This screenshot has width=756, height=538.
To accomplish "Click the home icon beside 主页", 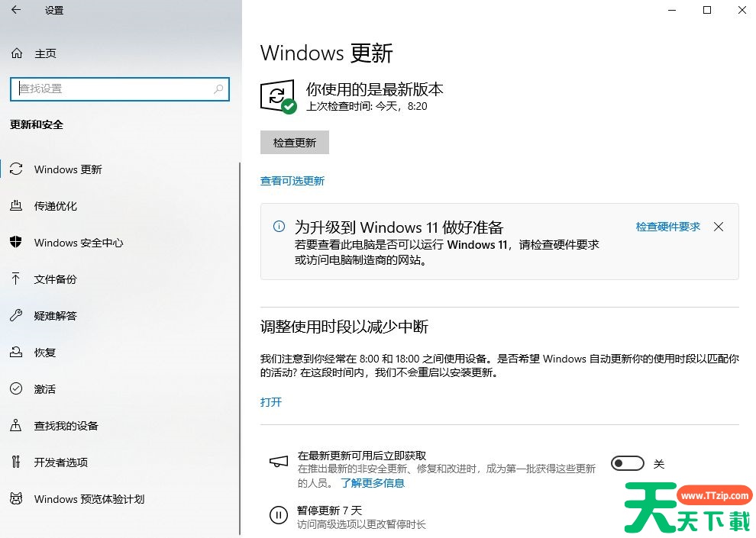I will 16,53.
